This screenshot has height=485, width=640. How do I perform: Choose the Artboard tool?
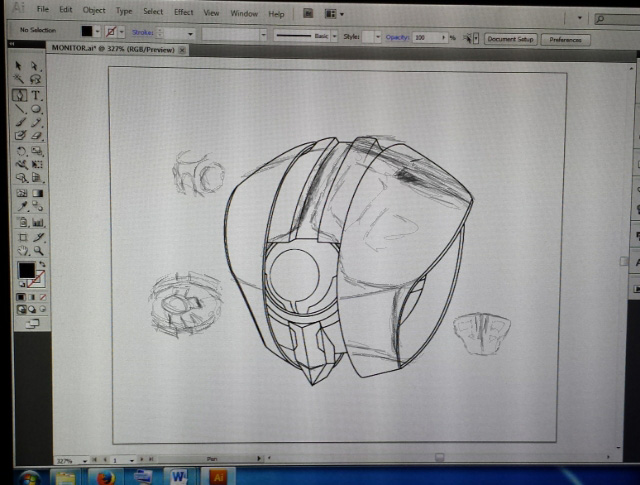pyautogui.click(x=23, y=237)
